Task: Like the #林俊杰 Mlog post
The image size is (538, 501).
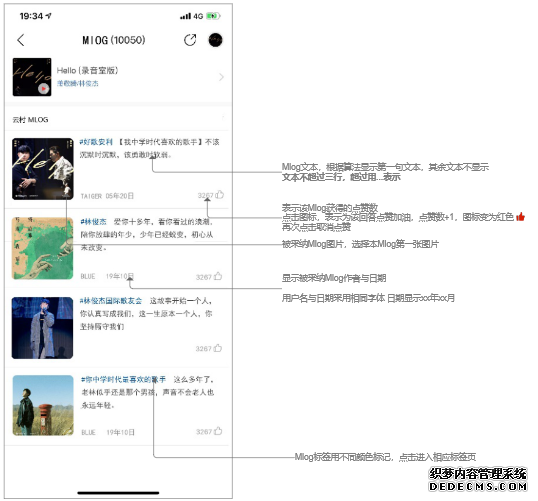Action: point(218,276)
